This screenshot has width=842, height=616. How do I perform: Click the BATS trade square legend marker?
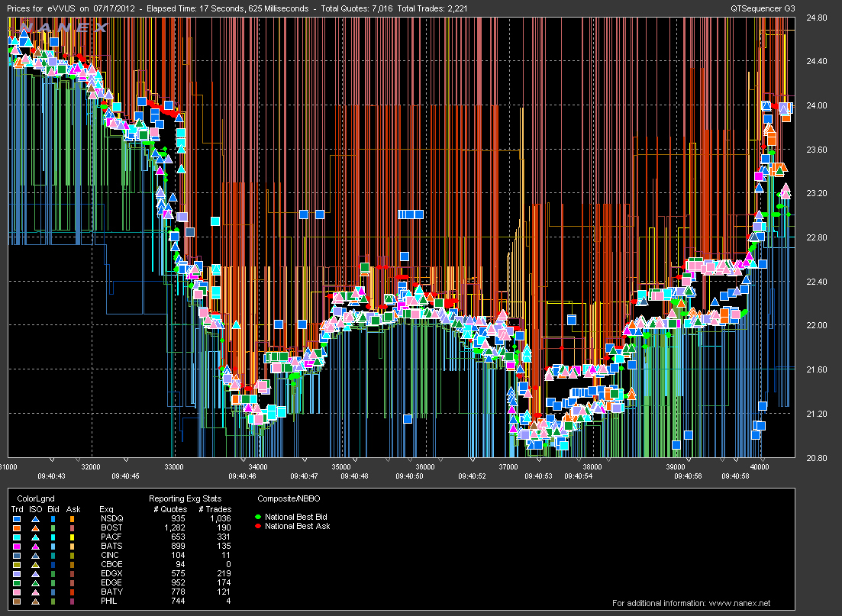[17, 547]
